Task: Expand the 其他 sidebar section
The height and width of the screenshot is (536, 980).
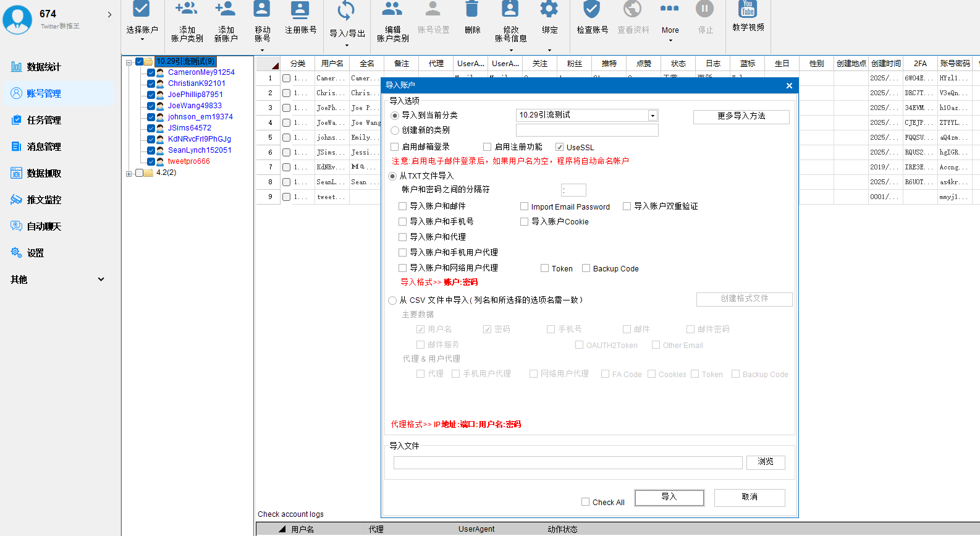Action: click(101, 279)
